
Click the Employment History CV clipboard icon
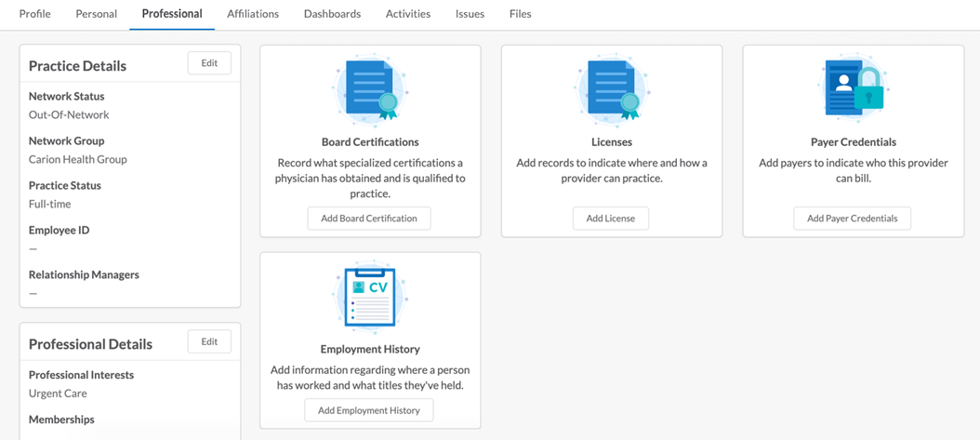tap(371, 296)
